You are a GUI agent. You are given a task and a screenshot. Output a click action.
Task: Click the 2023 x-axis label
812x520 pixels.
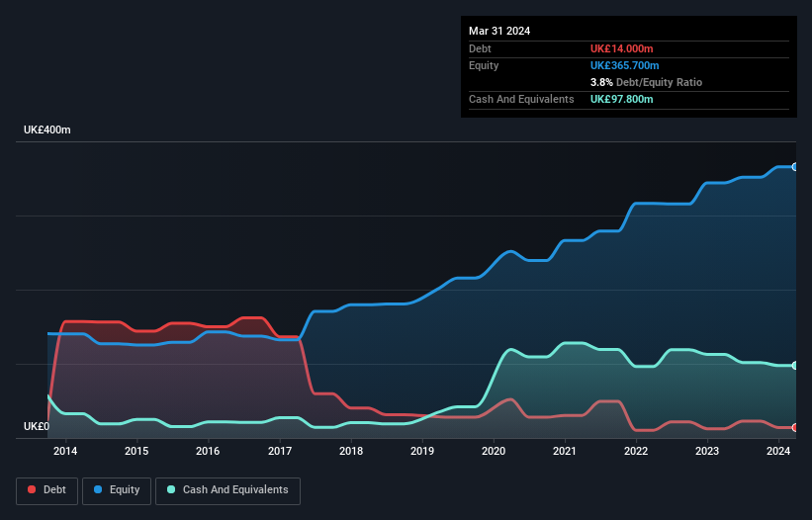tap(707, 451)
